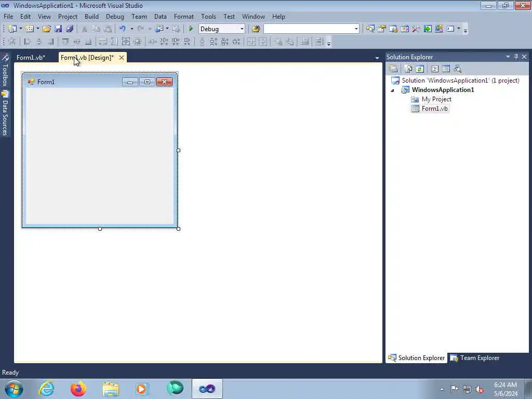Click the Open File folder icon

coord(46,29)
